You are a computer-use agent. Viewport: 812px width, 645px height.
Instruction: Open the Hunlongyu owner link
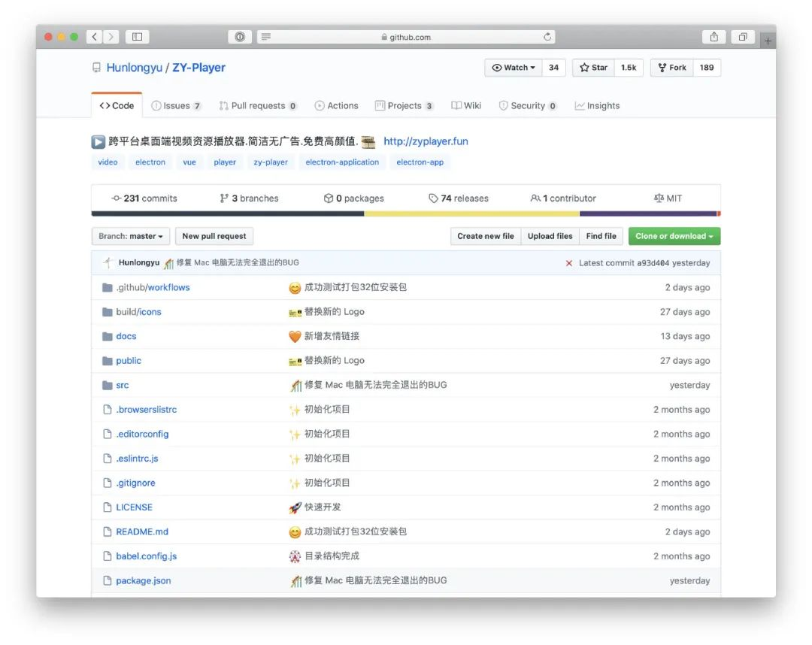pos(134,68)
